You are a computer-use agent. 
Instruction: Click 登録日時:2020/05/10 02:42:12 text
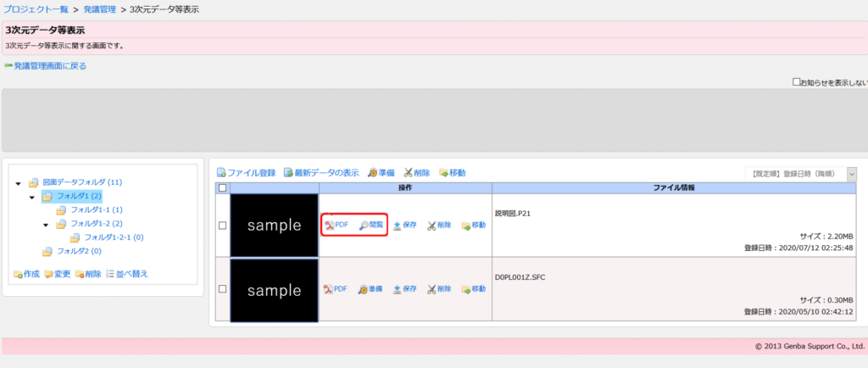[x=798, y=311]
